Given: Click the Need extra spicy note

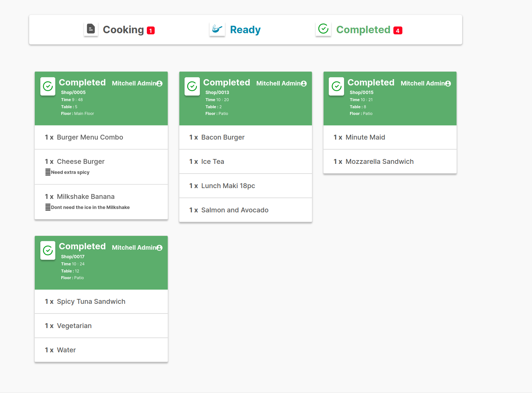Looking at the screenshot, I should click(x=70, y=172).
